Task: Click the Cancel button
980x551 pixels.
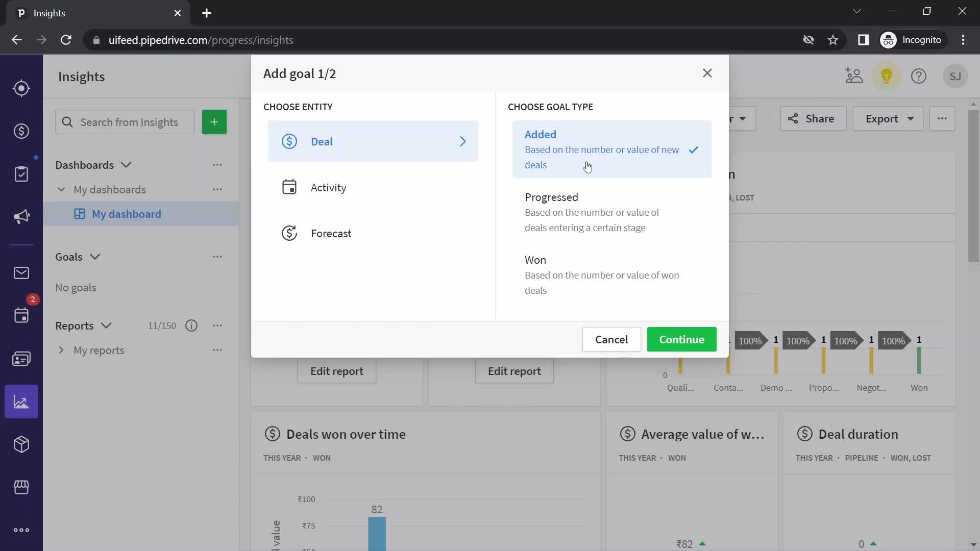Action: tap(611, 339)
